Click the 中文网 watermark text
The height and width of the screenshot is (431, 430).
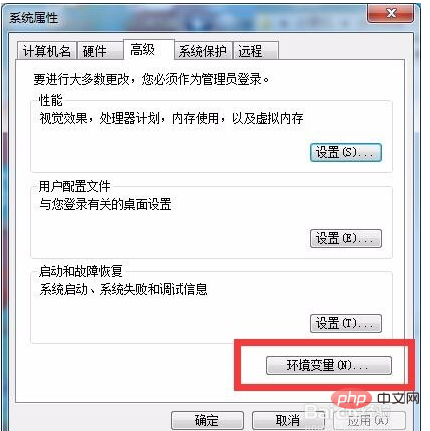click(398, 398)
